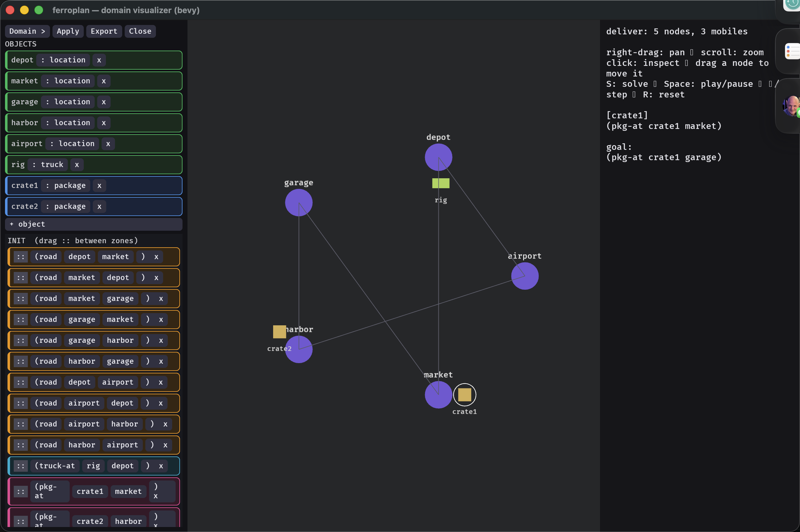The height and width of the screenshot is (532, 800).
Task: Grab the :: handle of (road market garage)
Action: 21,298
